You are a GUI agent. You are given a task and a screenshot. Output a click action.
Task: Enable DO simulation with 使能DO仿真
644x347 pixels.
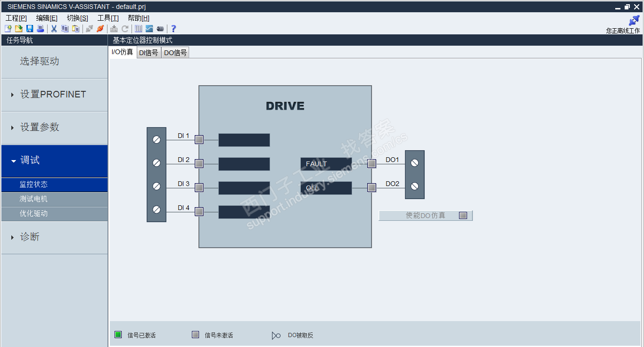[426, 215]
